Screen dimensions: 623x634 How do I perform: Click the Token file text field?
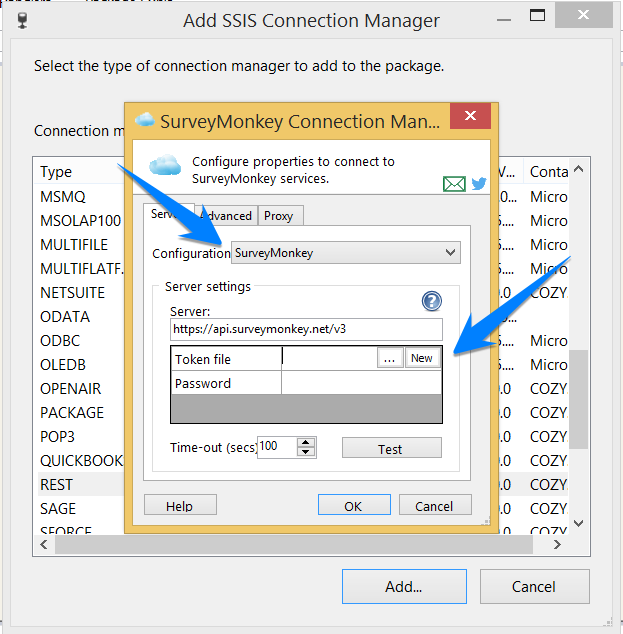coord(329,358)
